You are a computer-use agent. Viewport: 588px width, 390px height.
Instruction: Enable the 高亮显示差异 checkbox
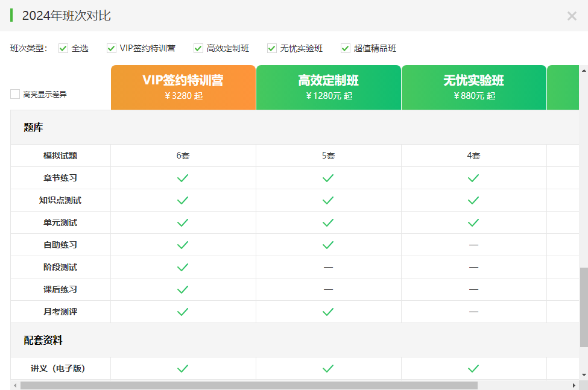click(x=15, y=94)
